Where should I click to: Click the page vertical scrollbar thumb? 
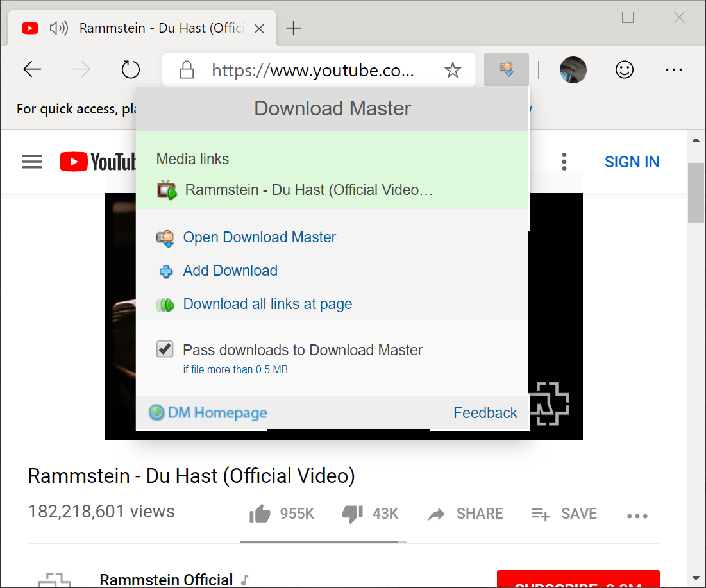coord(696,193)
